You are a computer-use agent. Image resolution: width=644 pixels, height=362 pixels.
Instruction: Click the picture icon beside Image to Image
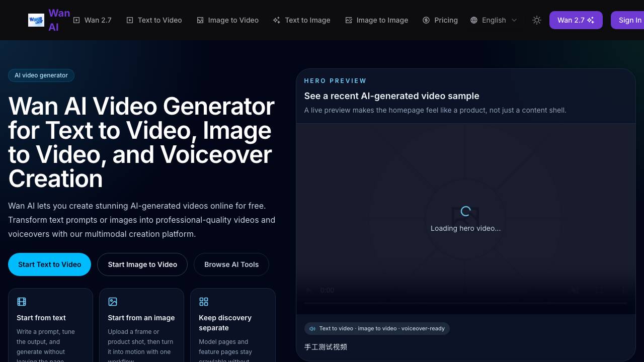tap(349, 20)
